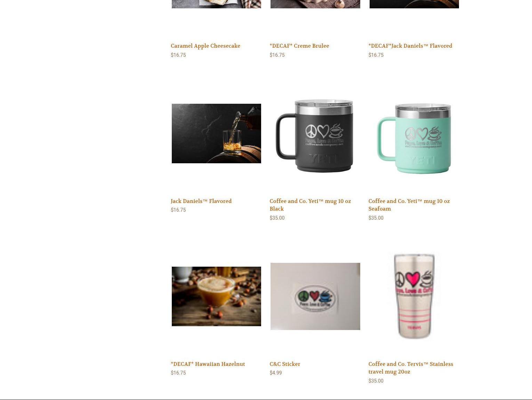Open the C&C Sticker title link
This screenshot has height=400, width=532.
(x=285, y=364)
